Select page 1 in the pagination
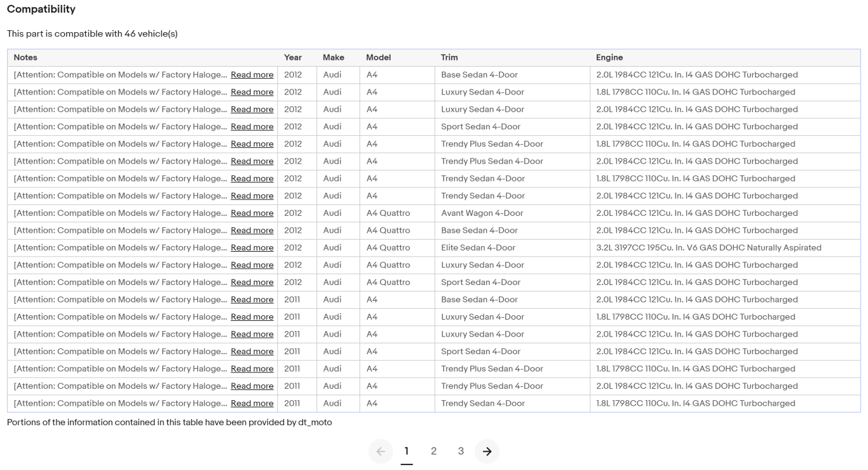Image resolution: width=868 pixels, height=470 pixels. pos(407,451)
